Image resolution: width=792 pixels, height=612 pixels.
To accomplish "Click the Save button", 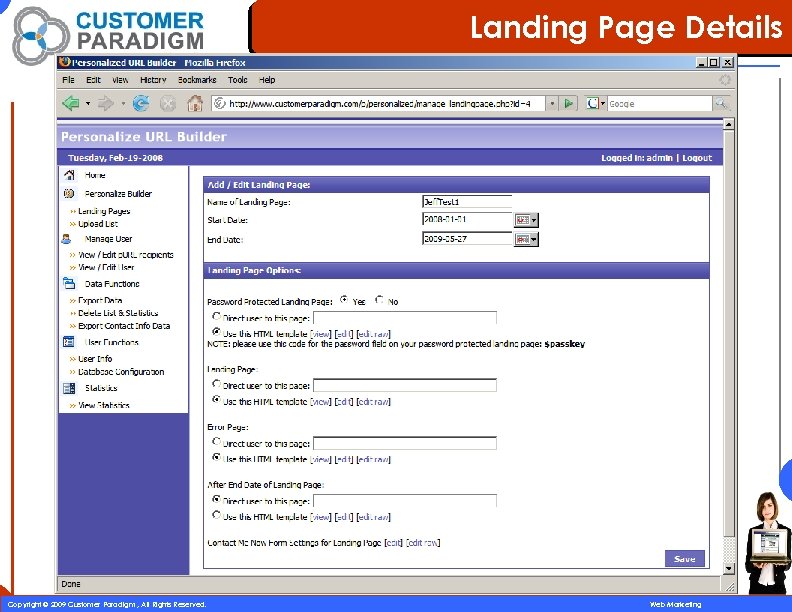I will (x=684, y=558).
